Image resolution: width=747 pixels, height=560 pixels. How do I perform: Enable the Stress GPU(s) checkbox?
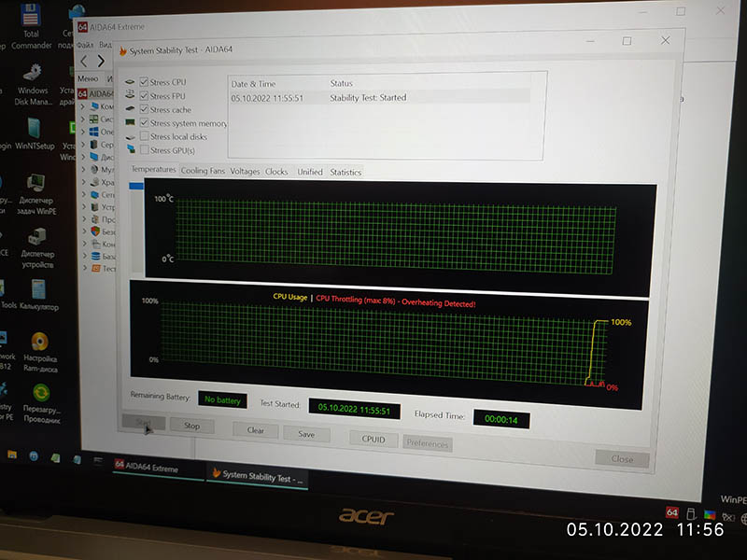[144, 150]
